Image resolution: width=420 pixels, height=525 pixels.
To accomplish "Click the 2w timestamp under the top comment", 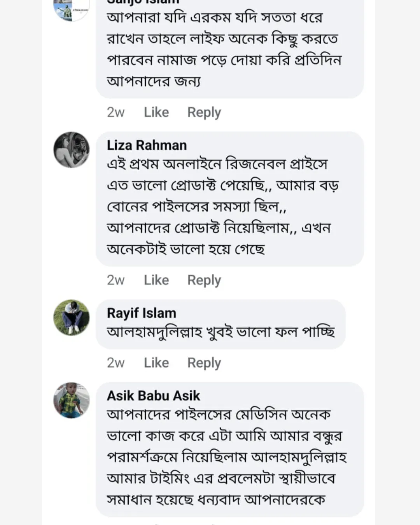I will (x=115, y=112).
